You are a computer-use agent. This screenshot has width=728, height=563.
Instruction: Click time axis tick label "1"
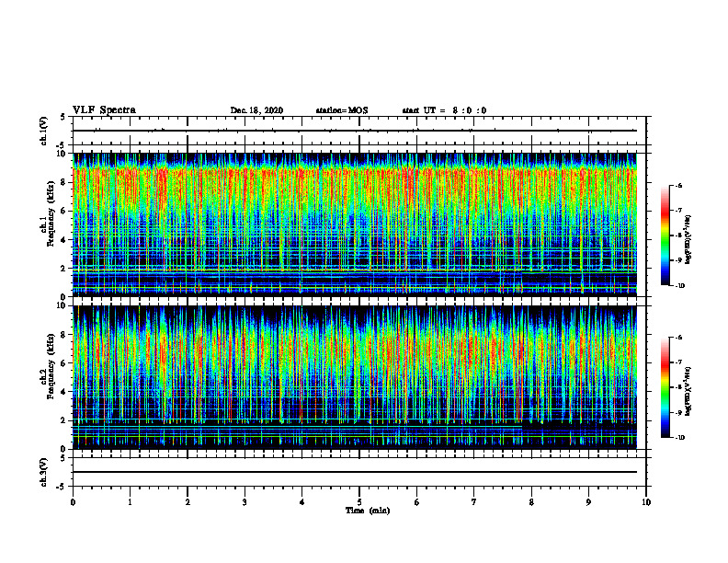pyautogui.click(x=130, y=502)
